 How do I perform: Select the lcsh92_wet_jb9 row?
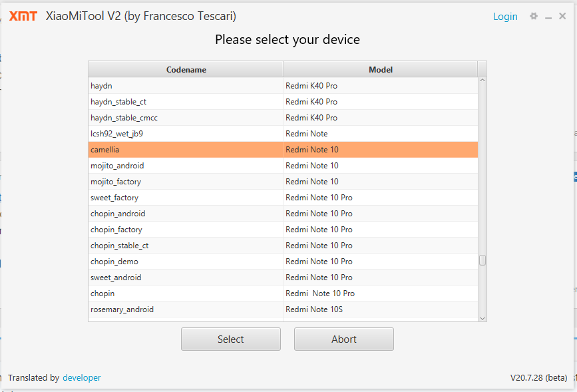[283, 134]
